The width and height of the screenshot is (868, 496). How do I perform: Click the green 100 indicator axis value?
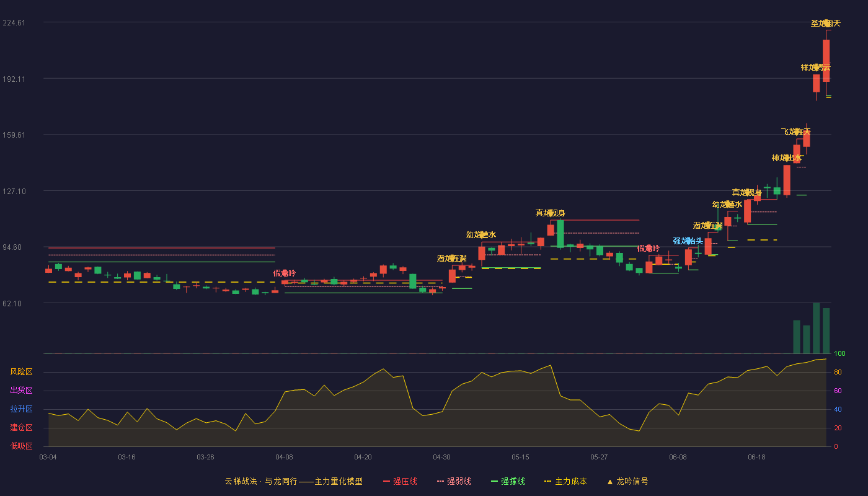[x=839, y=353]
